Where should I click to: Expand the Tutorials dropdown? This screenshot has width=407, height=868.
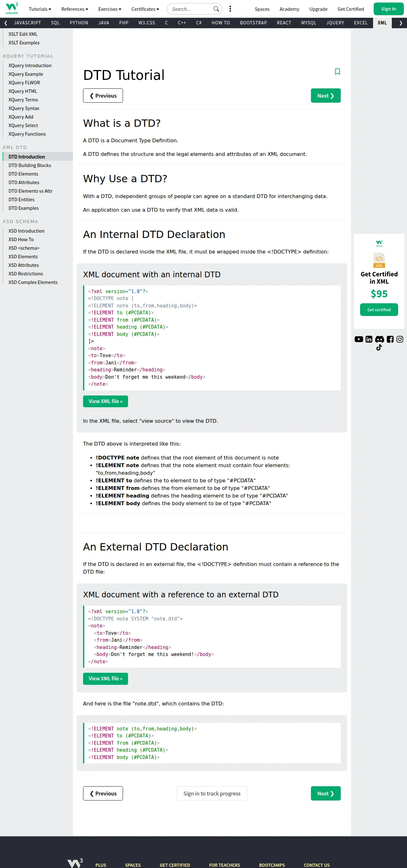tap(40, 9)
